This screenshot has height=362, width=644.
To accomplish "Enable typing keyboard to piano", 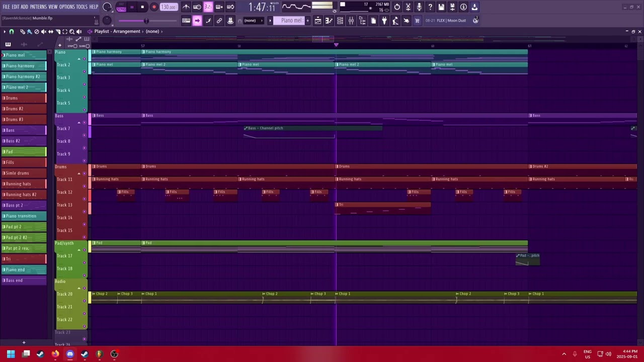I will point(186,21).
